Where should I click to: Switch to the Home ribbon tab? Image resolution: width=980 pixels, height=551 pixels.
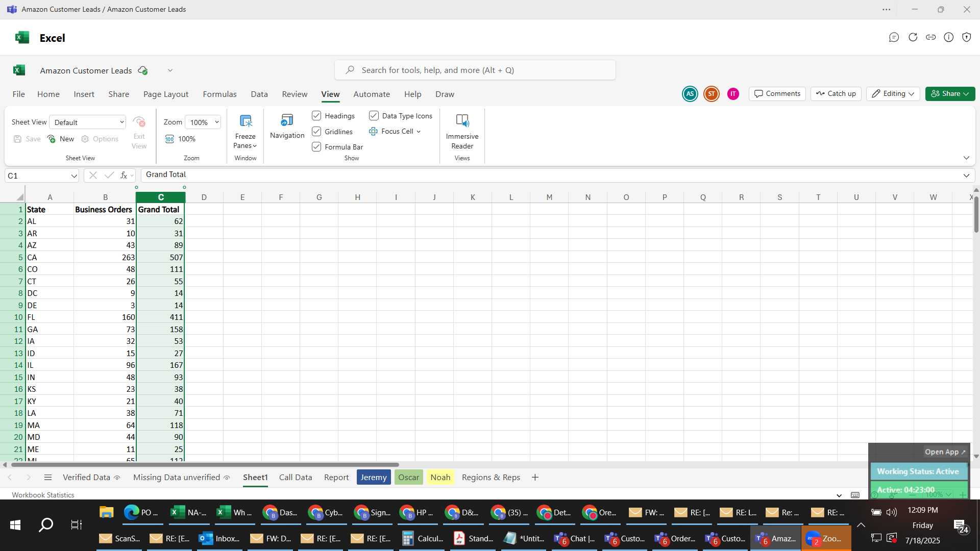[x=48, y=94]
